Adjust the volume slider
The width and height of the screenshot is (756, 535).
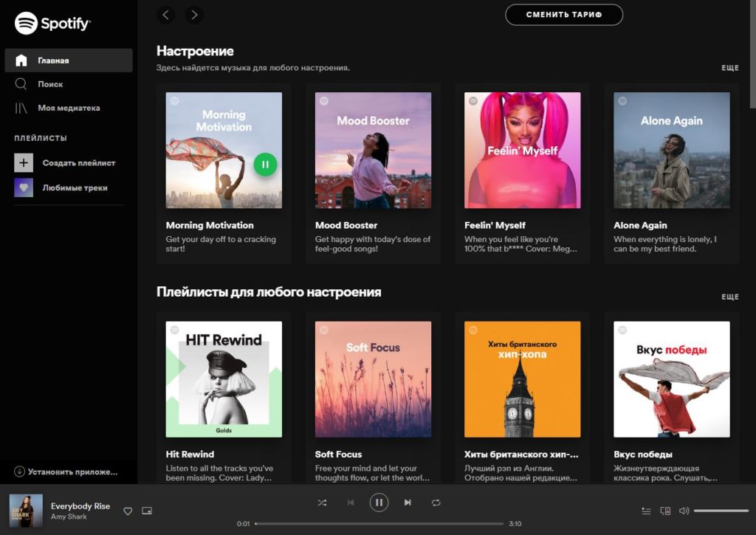pos(721,511)
